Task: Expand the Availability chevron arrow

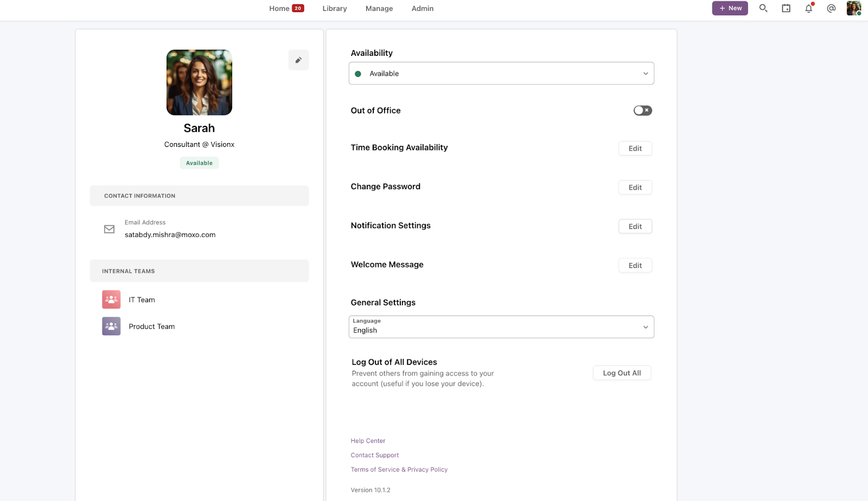Action: (645, 73)
